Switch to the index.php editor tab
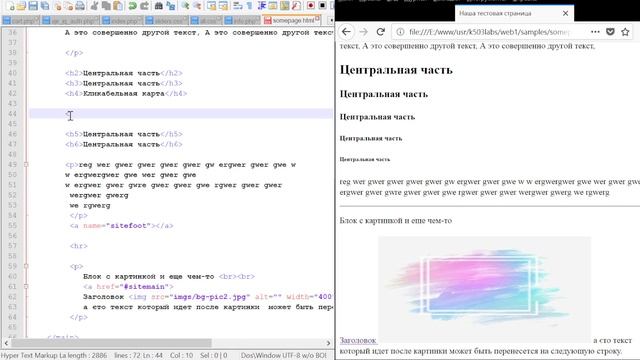640x360 pixels. [122, 20]
